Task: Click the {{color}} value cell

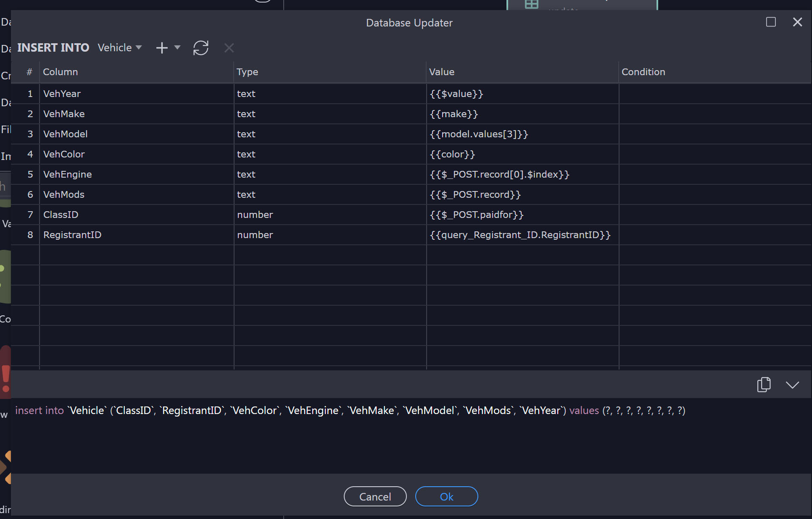Action: (522, 154)
